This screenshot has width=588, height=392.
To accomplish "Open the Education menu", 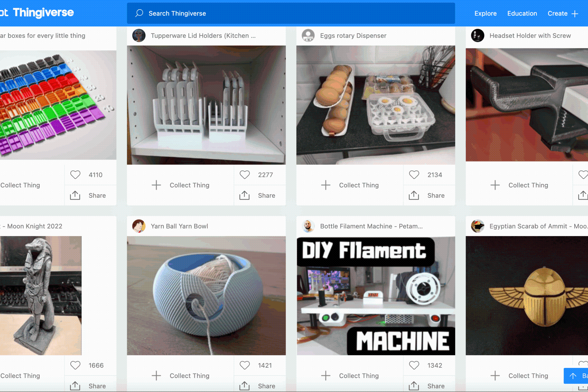I will pyautogui.click(x=522, y=13).
